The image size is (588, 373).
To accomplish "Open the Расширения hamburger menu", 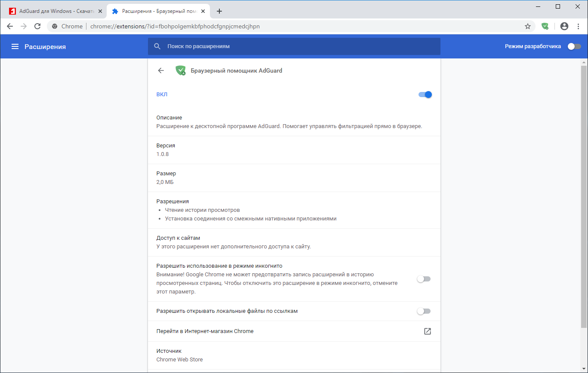I will [x=15, y=46].
